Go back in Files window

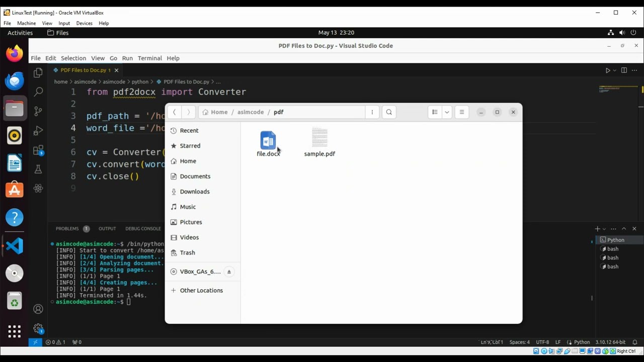point(174,112)
